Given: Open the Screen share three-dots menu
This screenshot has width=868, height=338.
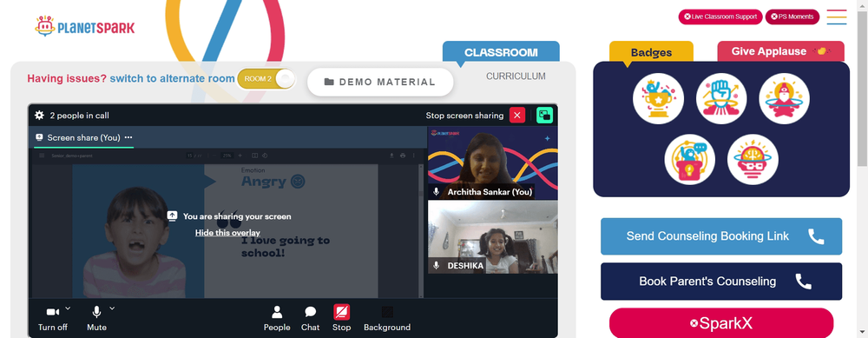Looking at the screenshot, I should click(x=128, y=137).
